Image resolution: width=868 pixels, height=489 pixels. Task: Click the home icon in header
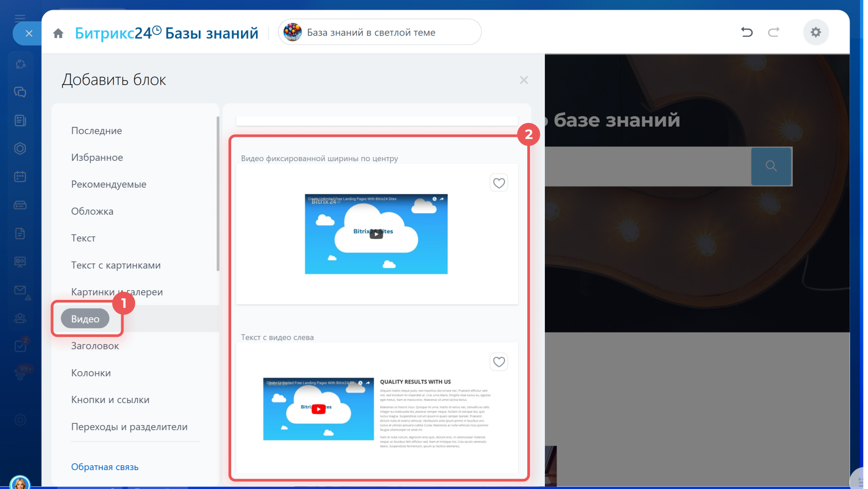click(x=58, y=33)
